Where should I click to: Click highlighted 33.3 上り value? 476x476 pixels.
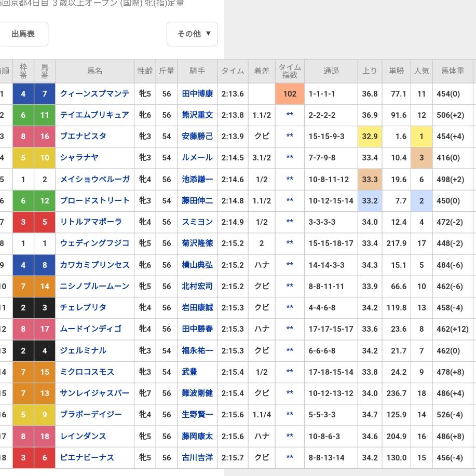tap(370, 180)
